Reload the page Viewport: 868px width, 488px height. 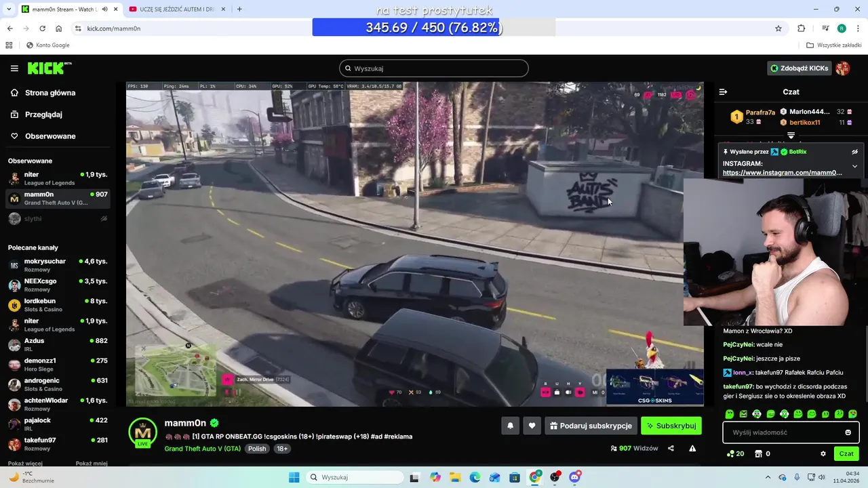pos(42,28)
